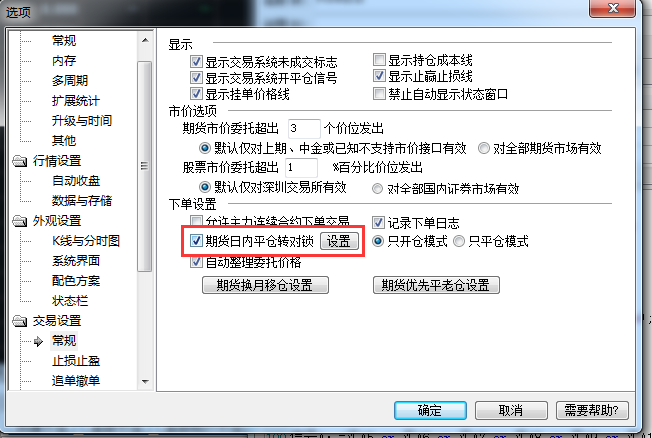Image resolution: width=652 pixels, height=438 pixels.
Task: Click the 确定 button
Action: tap(430, 411)
